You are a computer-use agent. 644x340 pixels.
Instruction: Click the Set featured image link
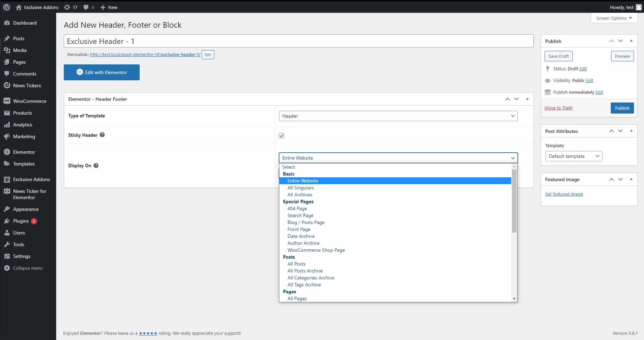pyautogui.click(x=564, y=194)
